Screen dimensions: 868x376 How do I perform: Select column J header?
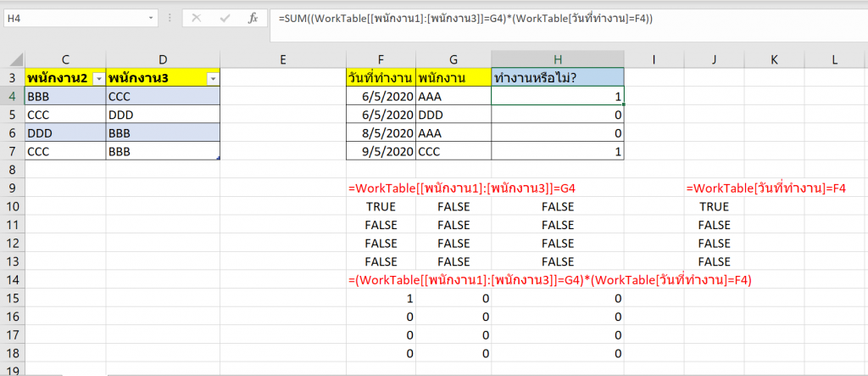(714, 59)
